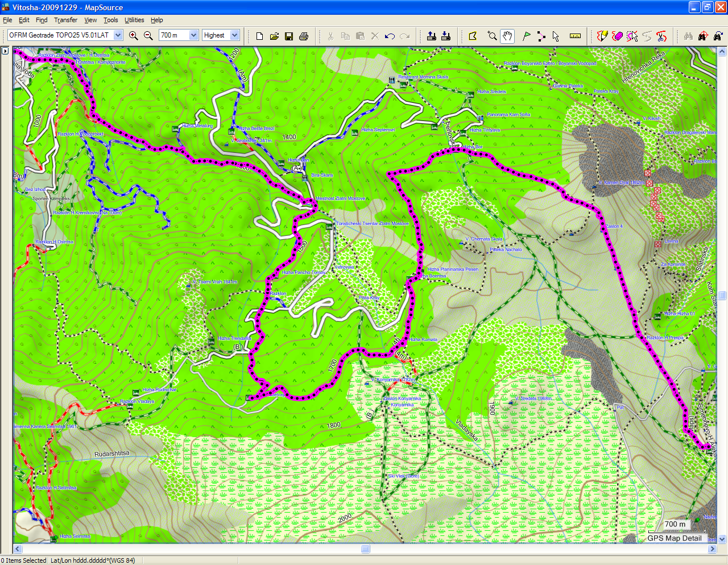Click the Hizha Septemvri map label
Viewport: 728px width, 565px height.
point(378,130)
